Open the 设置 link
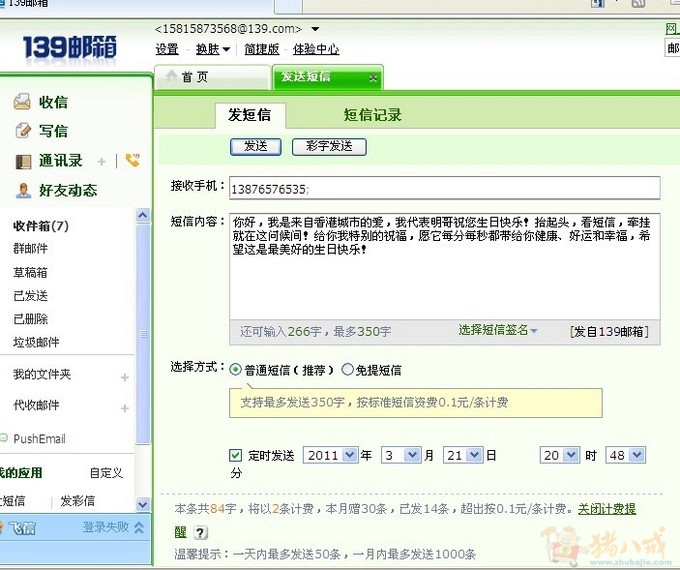 tap(167, 49)
